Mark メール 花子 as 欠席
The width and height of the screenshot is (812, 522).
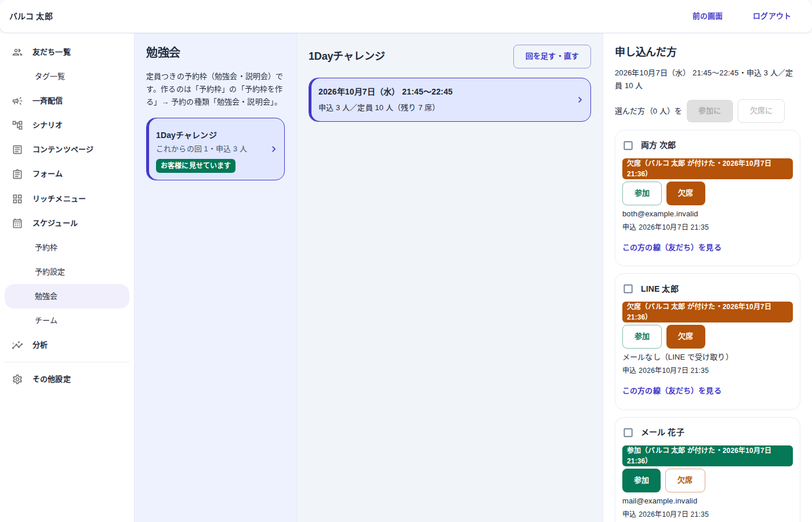point(685,480)
